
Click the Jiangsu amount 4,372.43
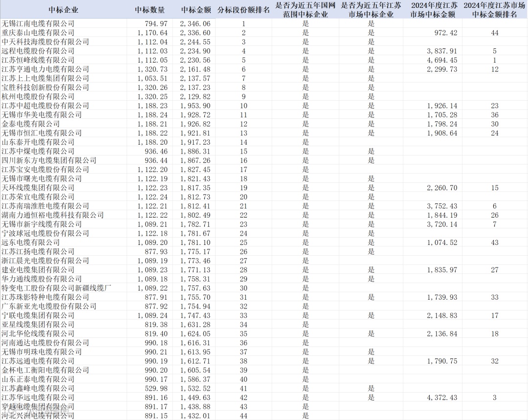point(442,397)
